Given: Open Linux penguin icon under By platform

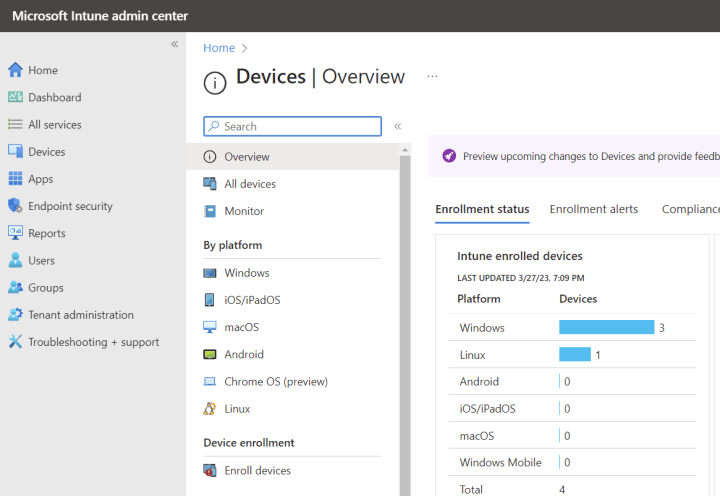Looking at the screenshot, I should (x=210, y=409).
